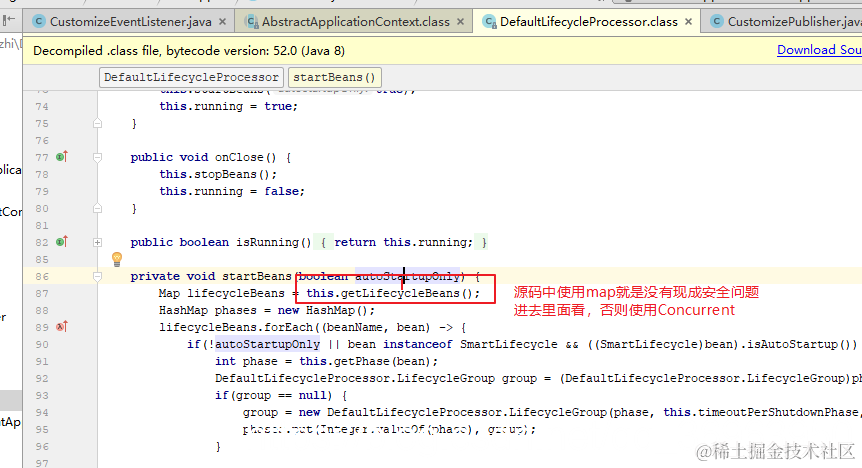Image resolution: width=862 pixels, height=468 pixels.
Task: Collapse the startBeans method fold marker
Action: pos(97,276)
